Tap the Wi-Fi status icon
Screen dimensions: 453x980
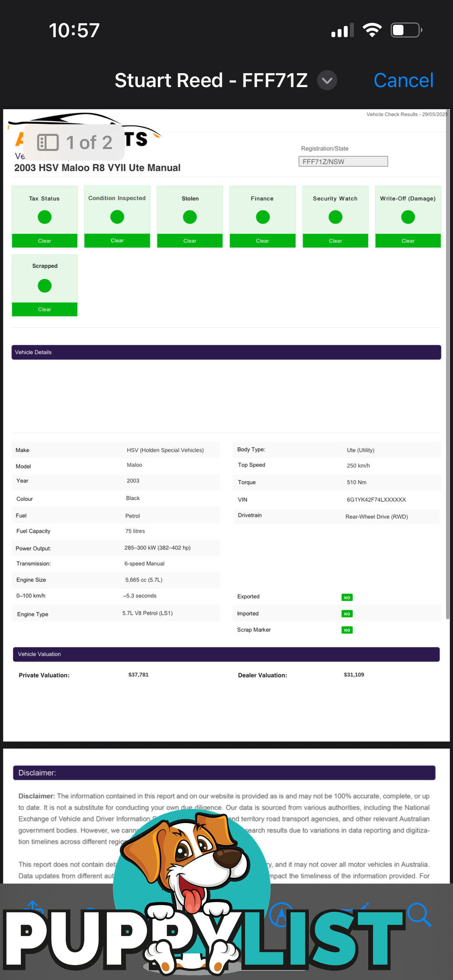pos(372,30)
